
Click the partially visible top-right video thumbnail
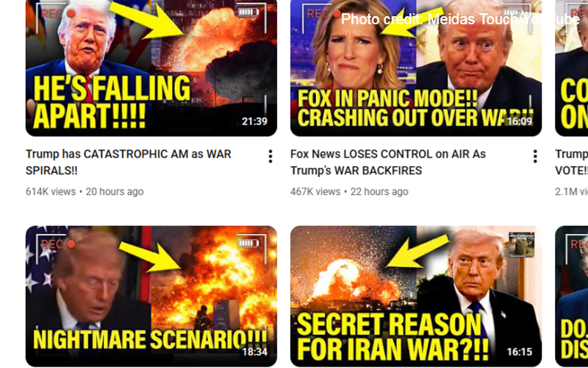click(572, 68)
